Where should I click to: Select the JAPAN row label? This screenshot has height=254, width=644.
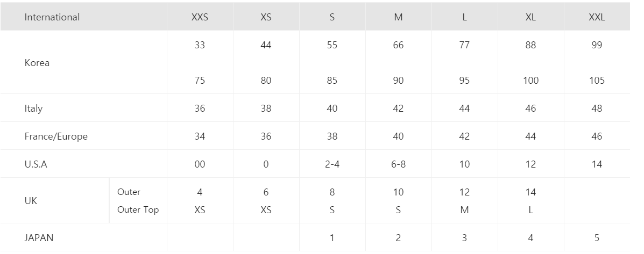tap(39, 238)
